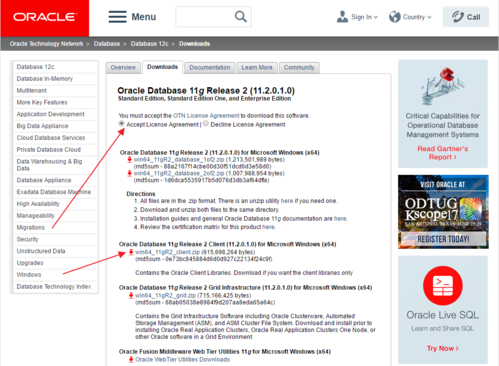The height and width of the screenshot is (366, 499).
Task: Click download arrow for win64_11gR2_client.zip
Action: click(x=131, y=252)
